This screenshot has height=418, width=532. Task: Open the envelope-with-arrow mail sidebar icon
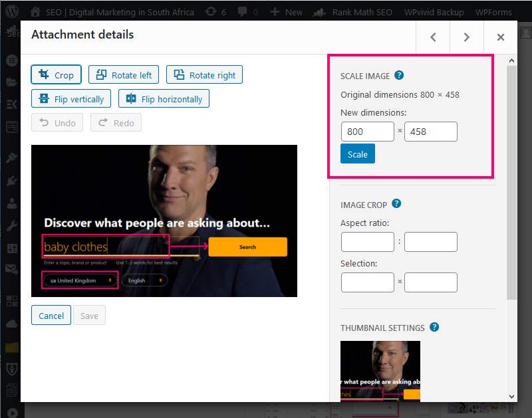[x=12, y=270]
